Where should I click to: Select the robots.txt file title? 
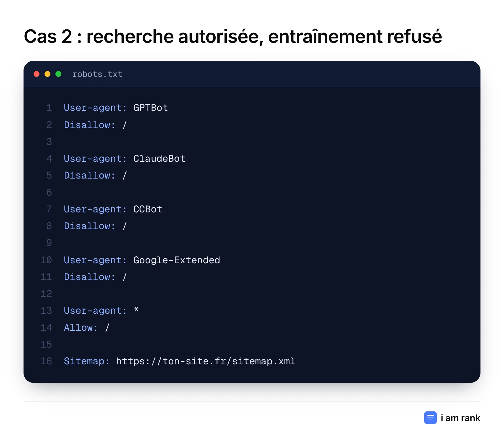(x=97, y=74)
